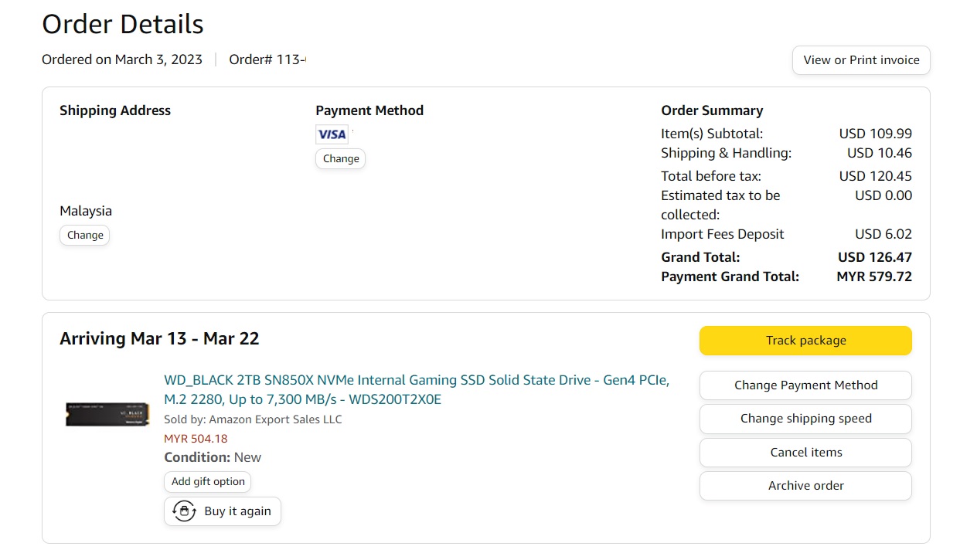Click the Buy it again button label
Viewport: 960px width, 560px height.
(238, 511)
